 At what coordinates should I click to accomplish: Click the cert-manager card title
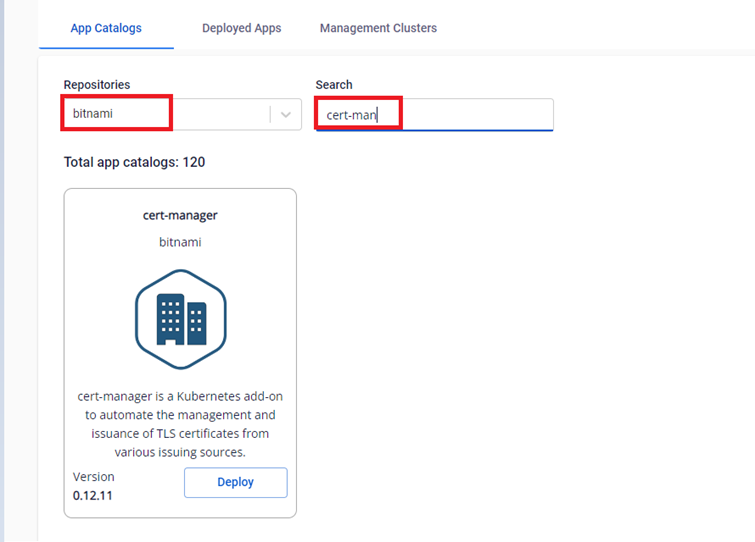pos(180,215)
